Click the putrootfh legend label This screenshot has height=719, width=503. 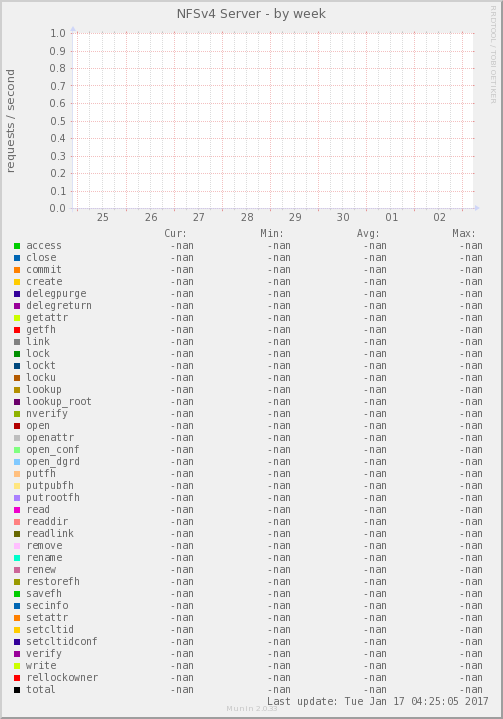pyautogui.click(x=53, y=498)
